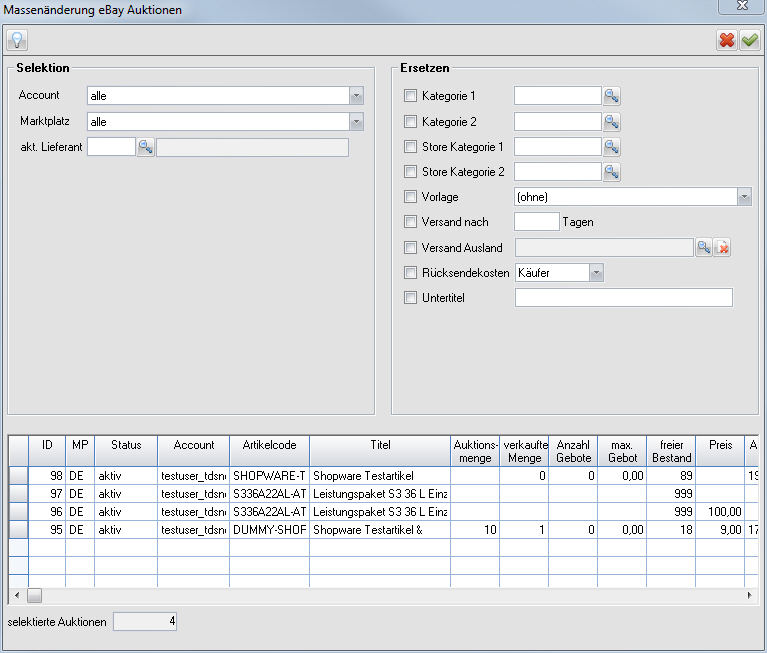Click the ID column header
This screenshot has height=653, width=767.
point(47,451)
